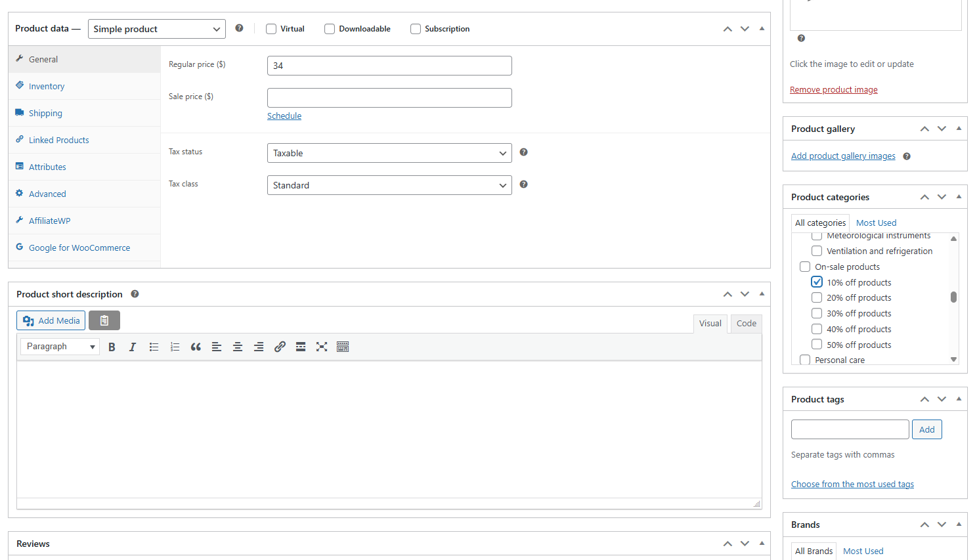
Task: Check the Downloadable option
Action: pyautogui.click(x=330, y=29)
